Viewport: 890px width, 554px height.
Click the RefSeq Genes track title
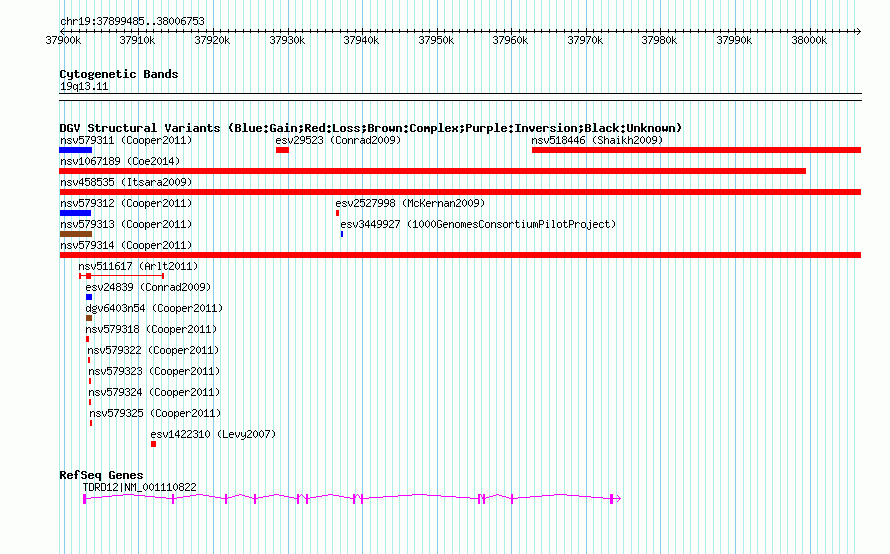101,475
